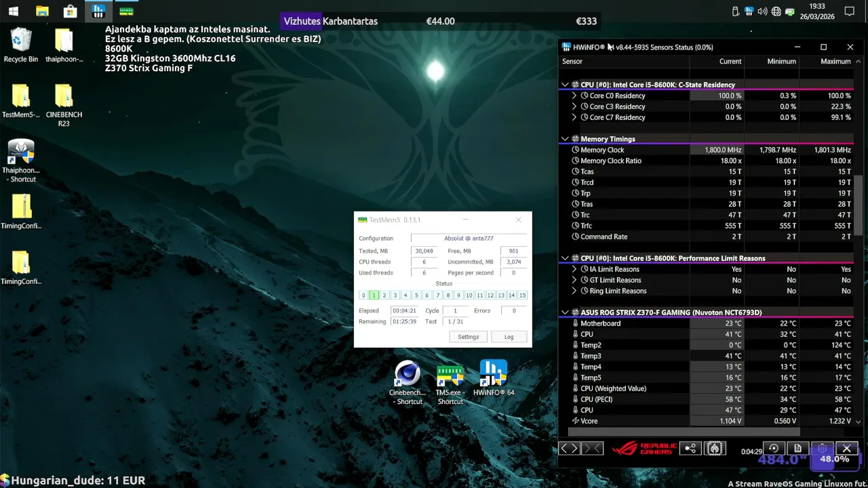Open the HWiNFO network share icon
The height and width of the screenshot is (488, 868).
tap(690, 449)
